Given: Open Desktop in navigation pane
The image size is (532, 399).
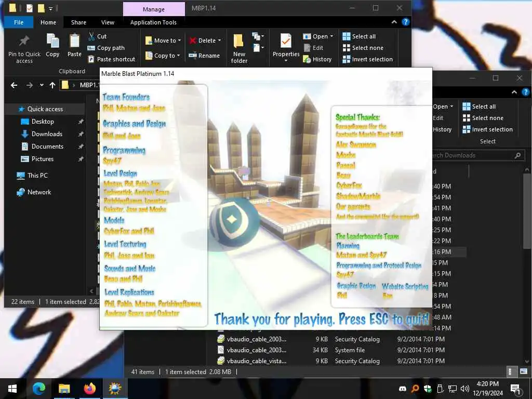Looking at the screenshot, I should click(x=43, y=122).
